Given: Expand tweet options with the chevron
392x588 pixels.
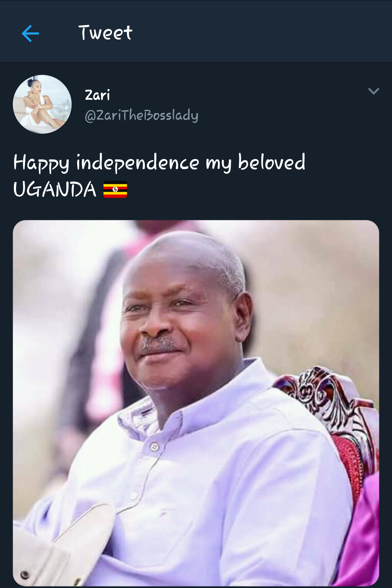Looking at the screenshot, I should coord(373,91).
